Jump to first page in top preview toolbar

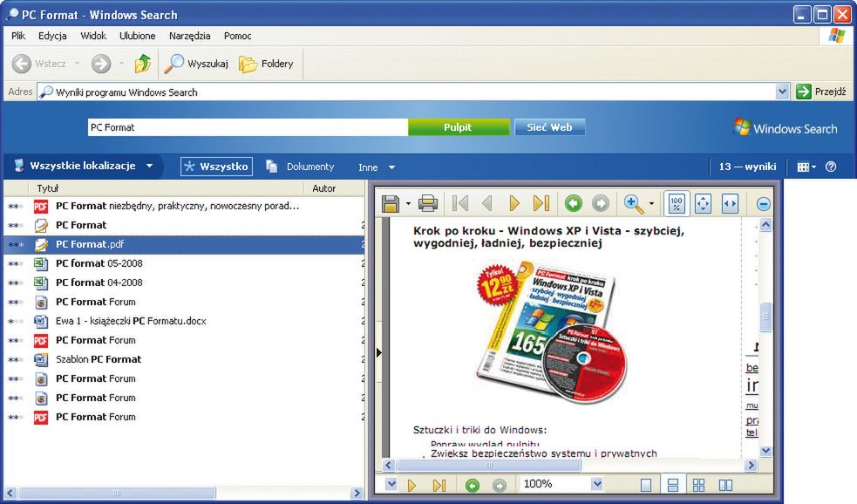tap(460, 204)
